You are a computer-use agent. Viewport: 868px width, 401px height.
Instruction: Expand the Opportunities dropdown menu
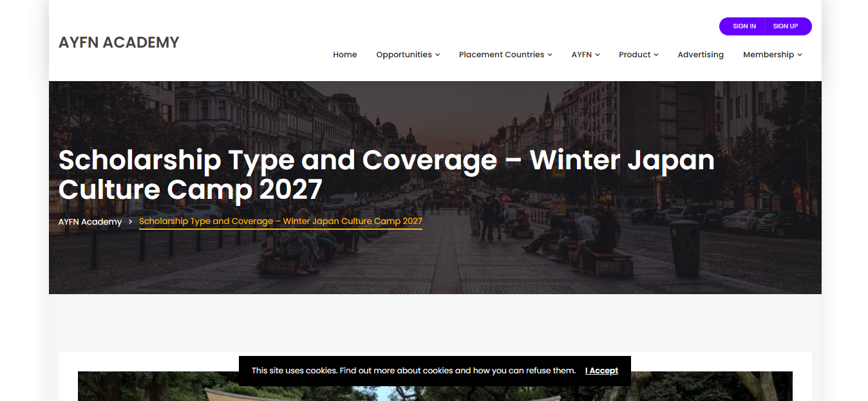(x=408, y=55)
